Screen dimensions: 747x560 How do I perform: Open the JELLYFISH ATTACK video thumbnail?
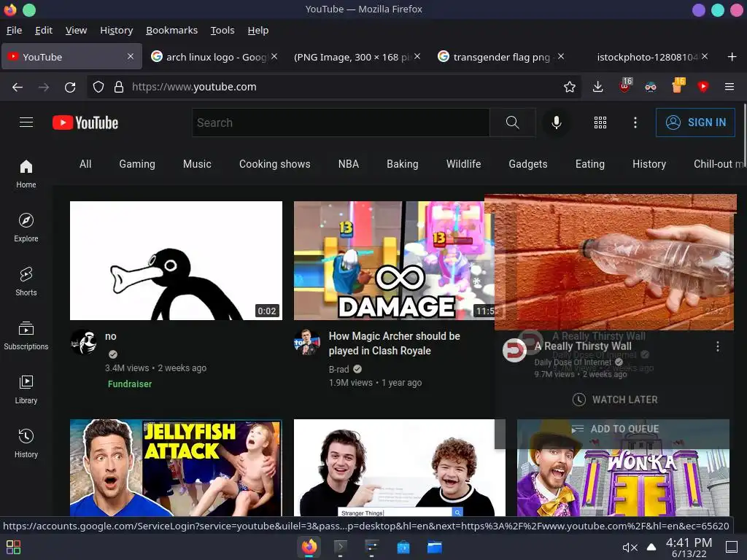tap(176, 467)
